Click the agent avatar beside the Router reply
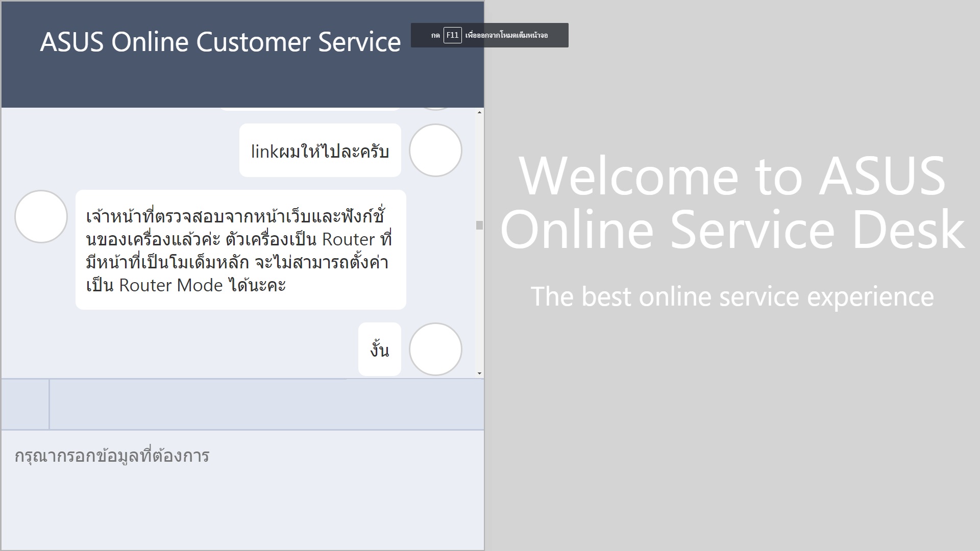 pos(41,217)
